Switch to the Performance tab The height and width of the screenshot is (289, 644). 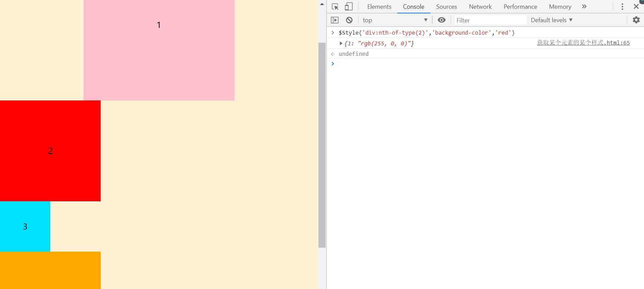(x=520, y=7)
